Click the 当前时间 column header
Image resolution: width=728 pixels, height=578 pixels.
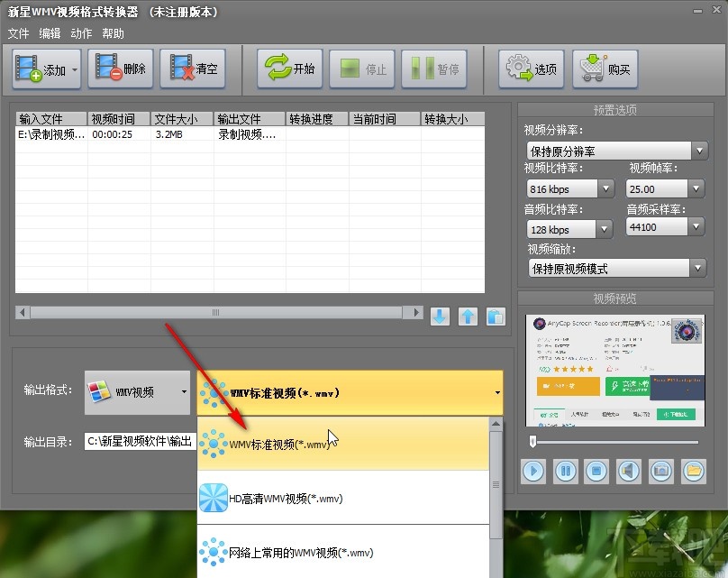385,119
